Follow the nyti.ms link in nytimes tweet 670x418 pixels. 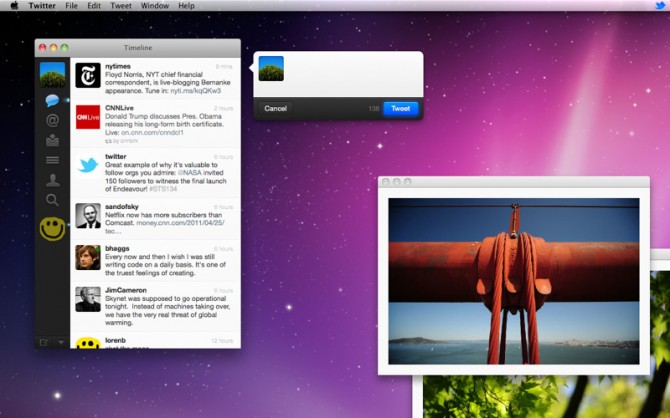[x=196, y=89]
